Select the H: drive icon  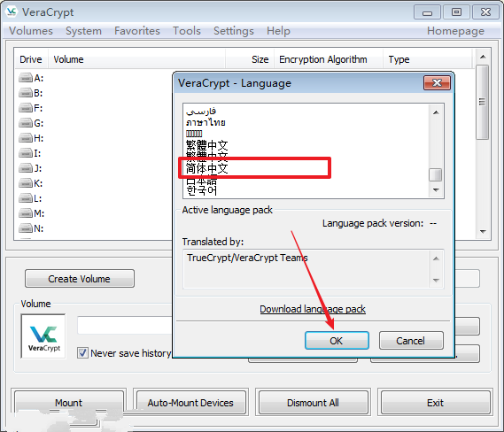(x=26, y=138)
